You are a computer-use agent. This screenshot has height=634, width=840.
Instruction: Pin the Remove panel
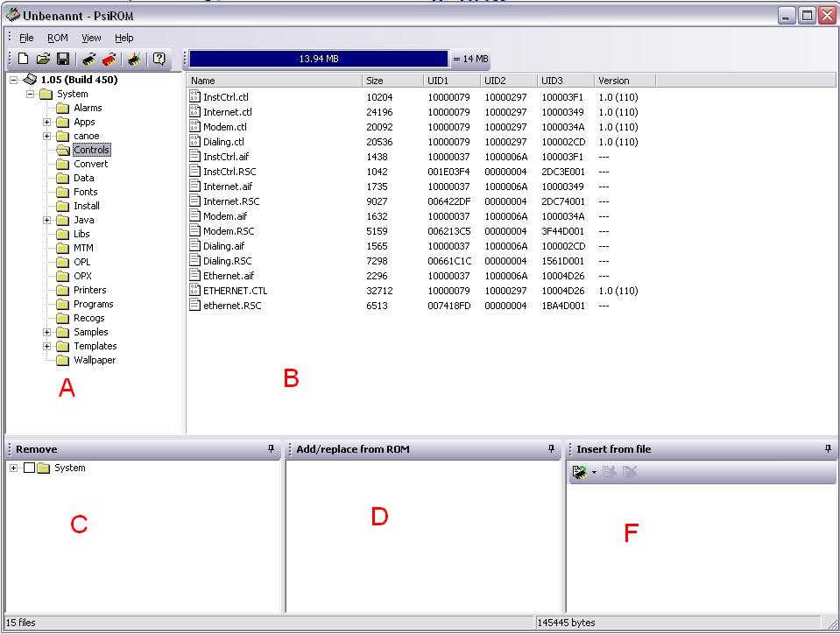click(271, 448)
